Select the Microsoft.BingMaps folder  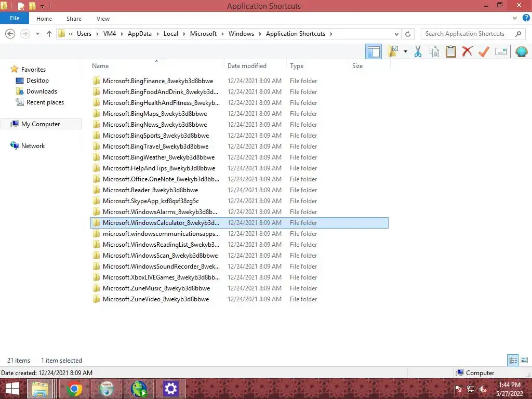coord(239,114)
